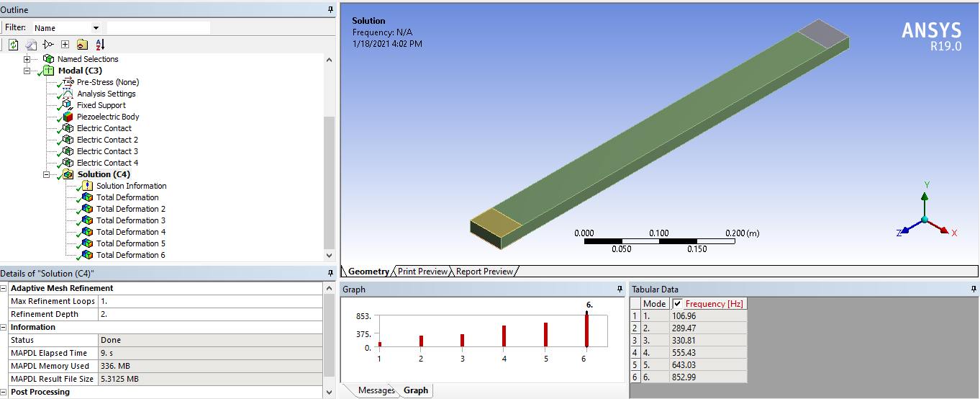Image resolution: width=980 pixels, height=399 pixels.
Task: Click the expand-all plus icon in Outline toolbar
Action: pos(65,45)
